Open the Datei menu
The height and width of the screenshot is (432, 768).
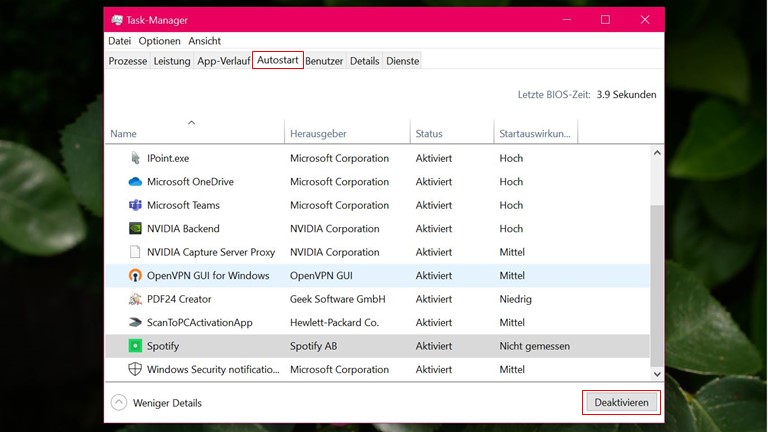[x=119, y=41]
